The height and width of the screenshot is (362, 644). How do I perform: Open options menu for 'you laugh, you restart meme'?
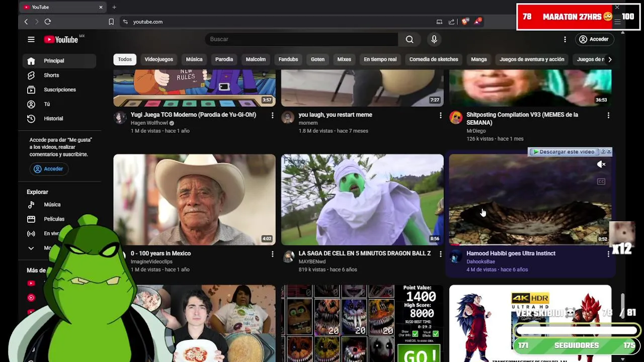[x=440, y=116]
